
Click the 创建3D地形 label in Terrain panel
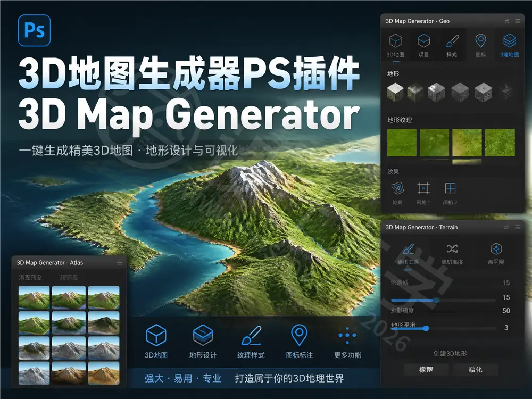450,354
